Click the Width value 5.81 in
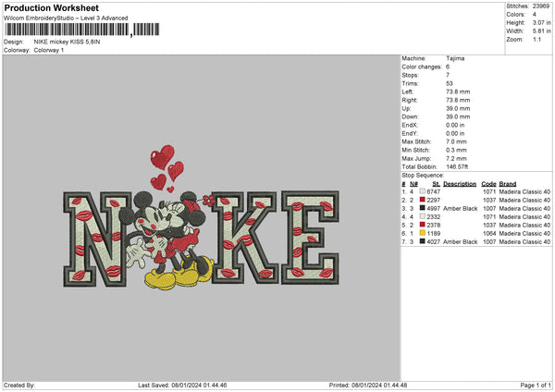Screen dimensions: 555x392 coord(541,31)
